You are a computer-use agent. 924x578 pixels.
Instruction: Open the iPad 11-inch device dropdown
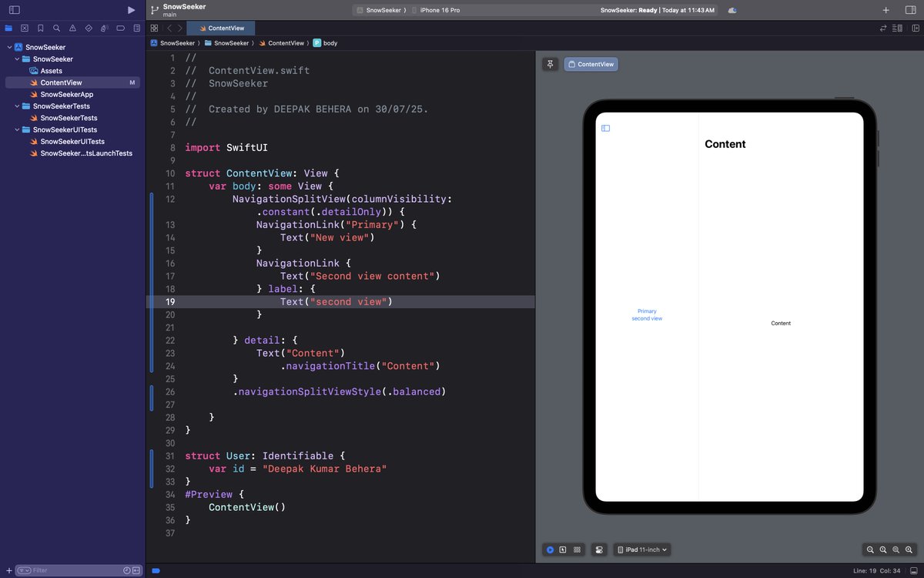pos(642,549)
